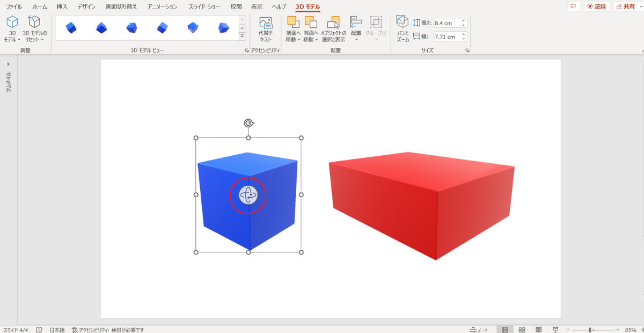Expand the サムネイル thumbnail pane
This screenshot has width=644, height=333.
[x=8, y=64]
